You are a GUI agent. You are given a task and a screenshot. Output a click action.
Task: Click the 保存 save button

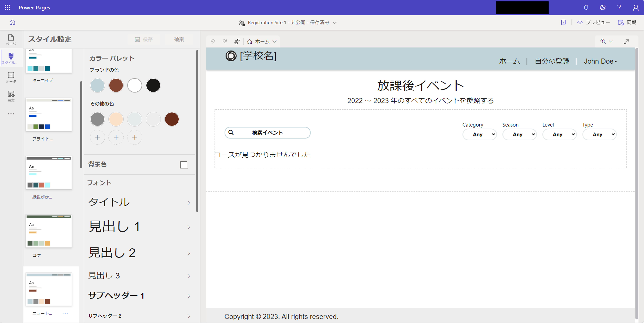click(x=144, y=39)
